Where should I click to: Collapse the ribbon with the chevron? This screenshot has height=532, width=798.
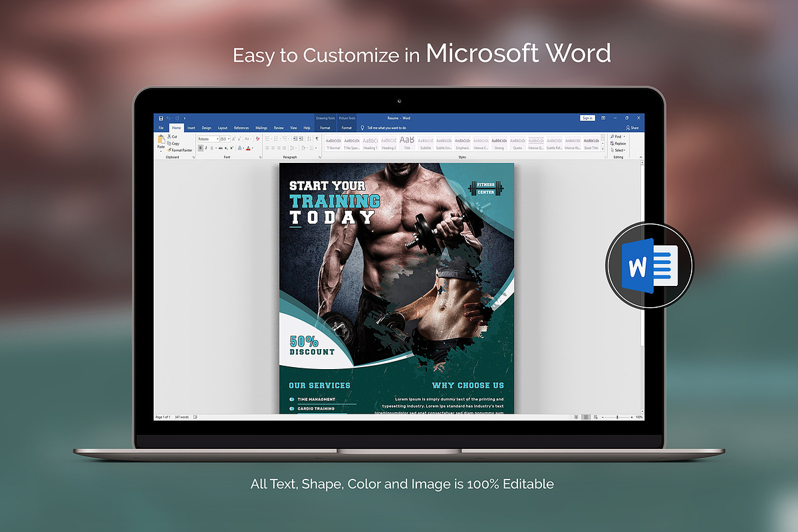[x=641, y=157]
